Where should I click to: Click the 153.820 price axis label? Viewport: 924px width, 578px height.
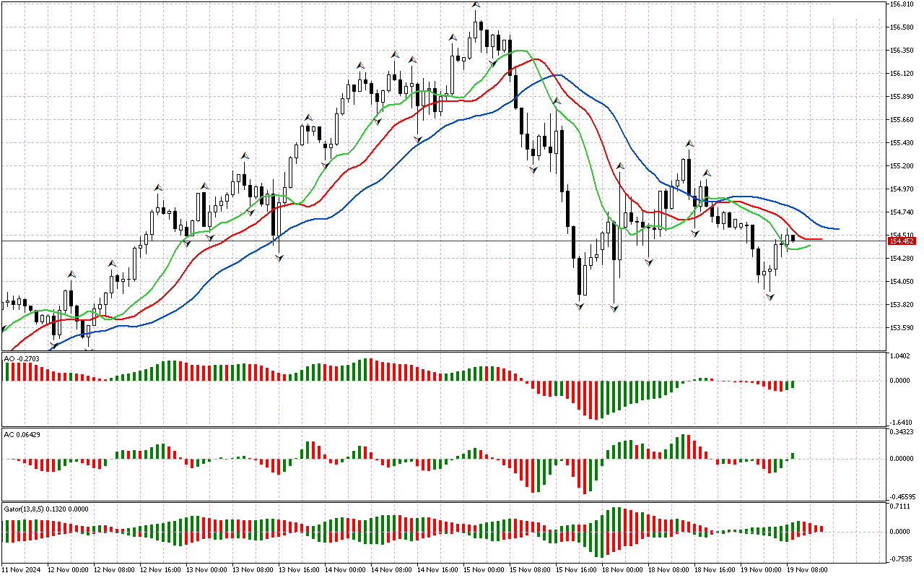click(903, 305)
